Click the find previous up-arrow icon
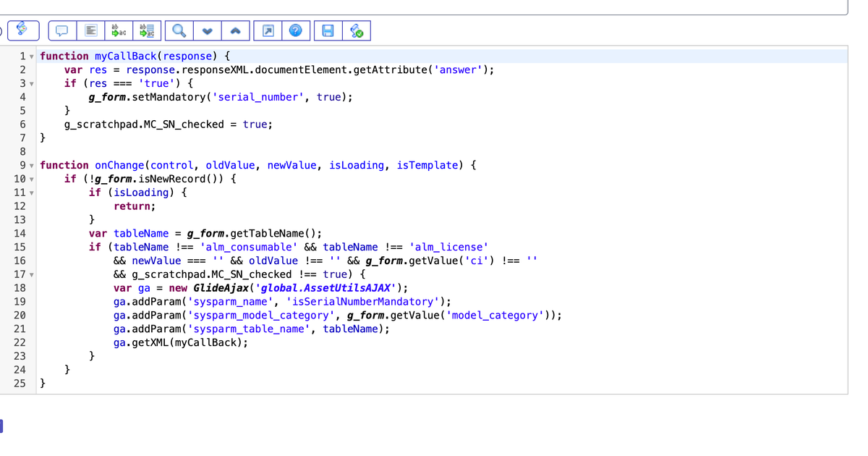 [x=236, y=31]
